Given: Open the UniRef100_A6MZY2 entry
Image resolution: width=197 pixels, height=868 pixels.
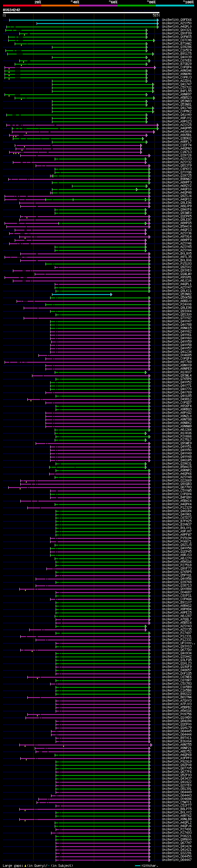Looking at the screenshot, I should coord(176,186).
